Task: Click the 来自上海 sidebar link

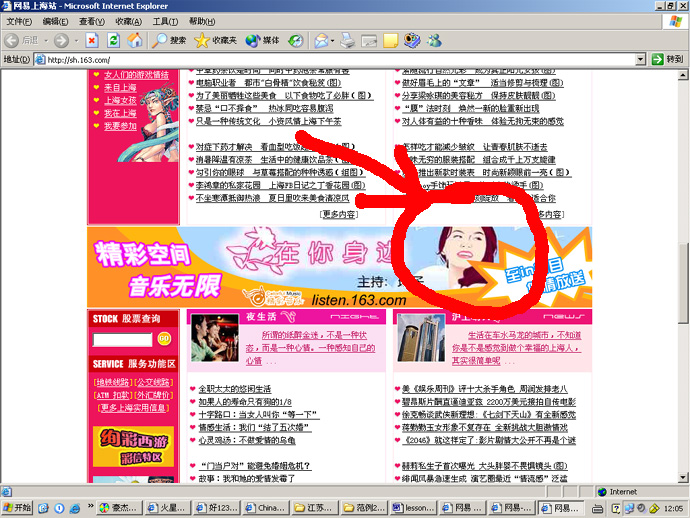Action: [120, 88]
